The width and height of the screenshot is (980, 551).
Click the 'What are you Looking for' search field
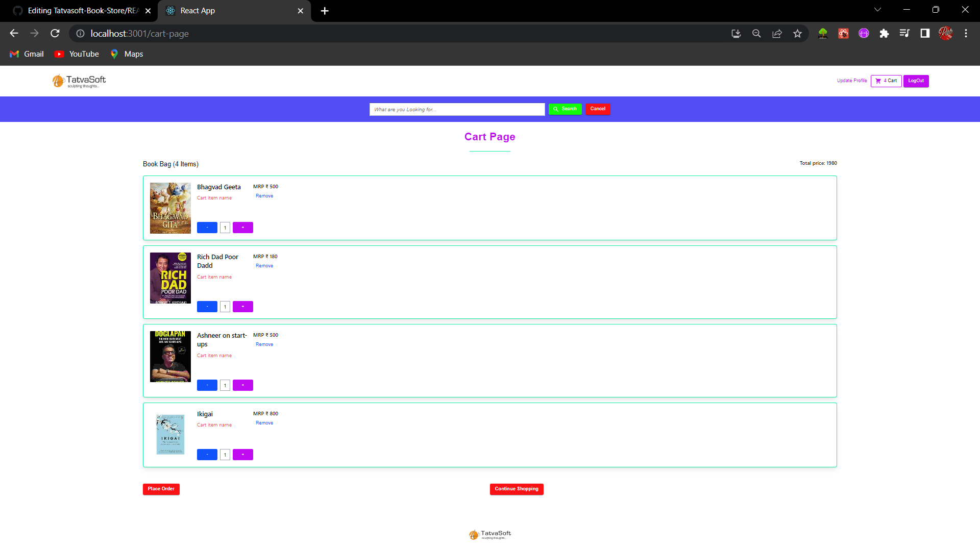(x=457, y=109)
